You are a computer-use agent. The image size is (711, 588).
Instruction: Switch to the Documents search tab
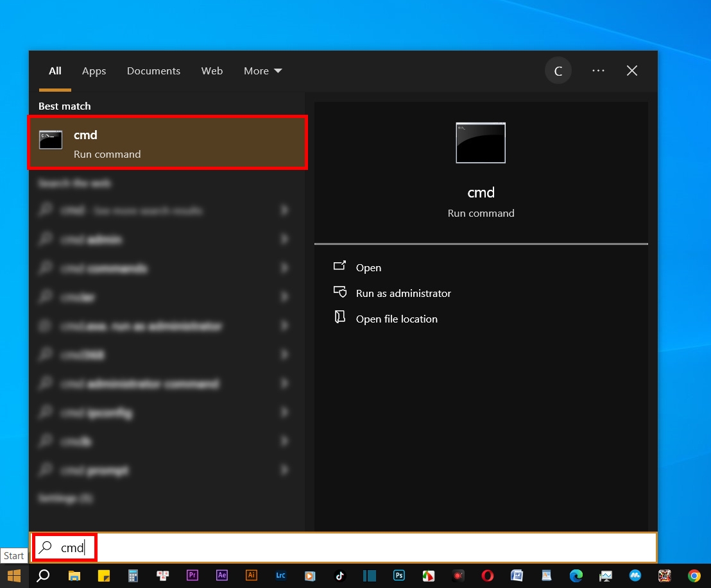coord(153,71)
